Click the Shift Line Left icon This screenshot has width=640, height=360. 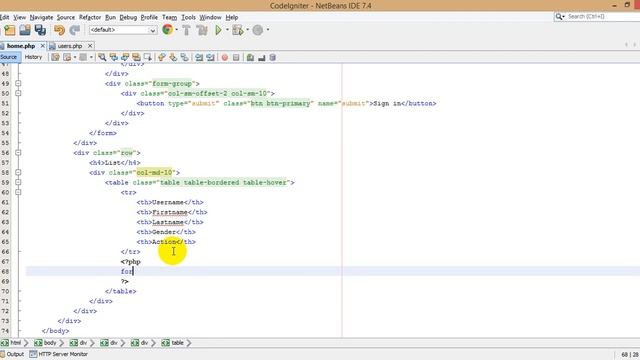pos(199,58)
